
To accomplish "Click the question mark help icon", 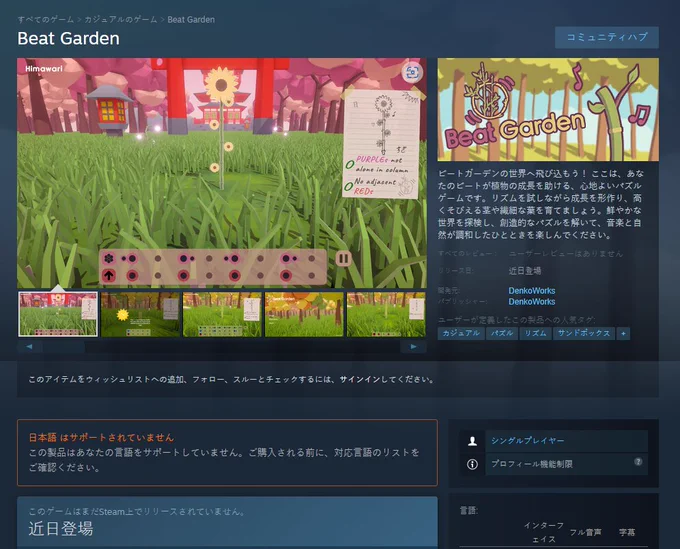I will (638, 461).
